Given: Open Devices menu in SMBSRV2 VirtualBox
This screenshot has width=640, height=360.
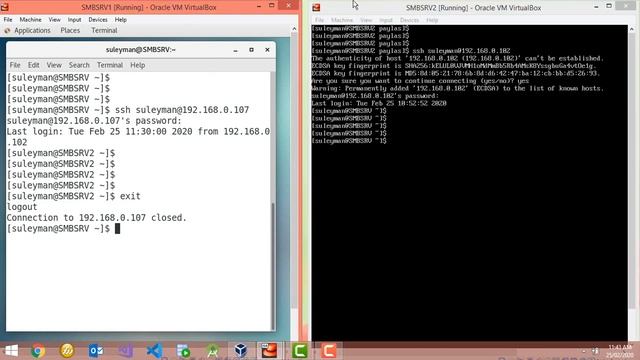Looking at the screenshot, I should click(409, 20).
